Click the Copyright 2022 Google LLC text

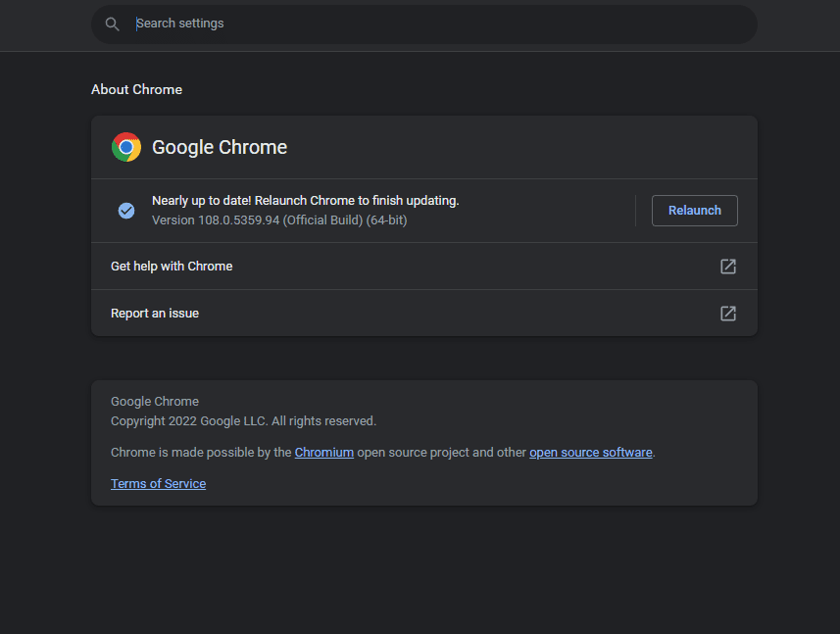pyautogui.click(x=244, y=421)
